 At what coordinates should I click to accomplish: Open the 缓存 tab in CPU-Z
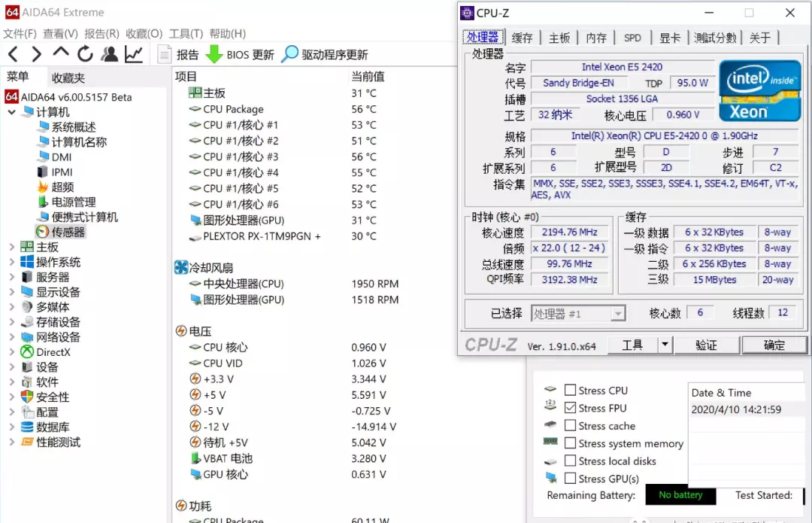522,38
